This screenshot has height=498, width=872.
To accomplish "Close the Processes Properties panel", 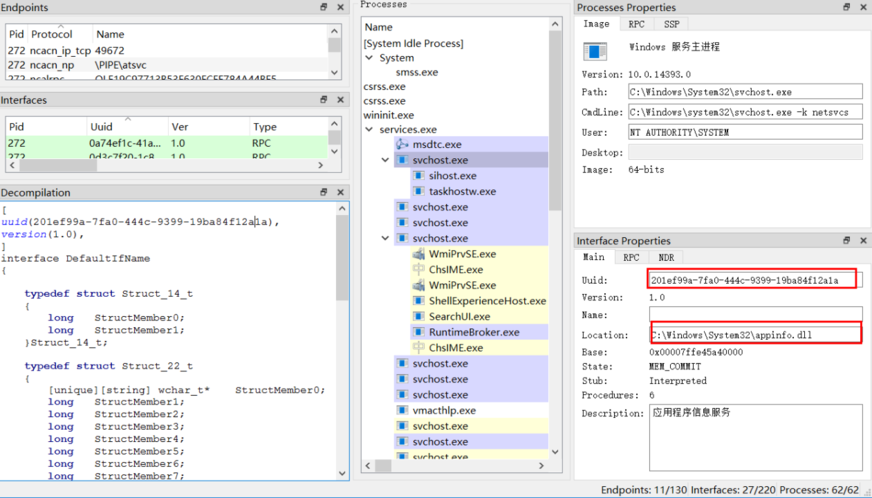I will pyautogui.click(x=863, y=7).
